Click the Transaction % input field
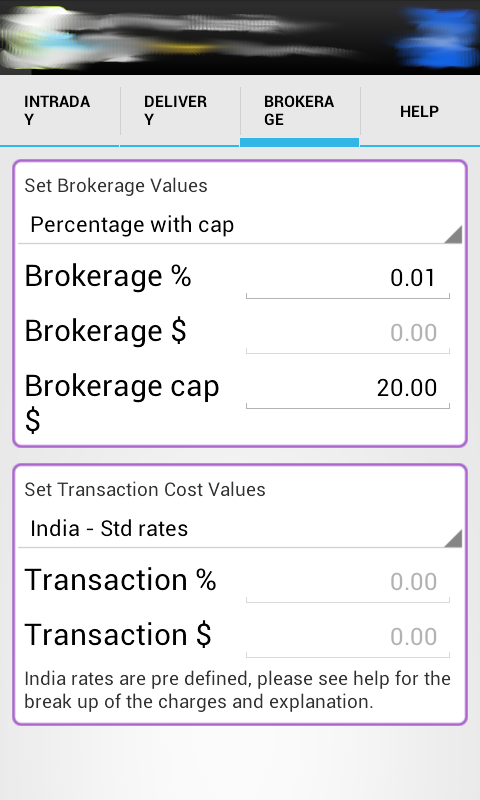480x800 pixels. (x=347, y=582)
